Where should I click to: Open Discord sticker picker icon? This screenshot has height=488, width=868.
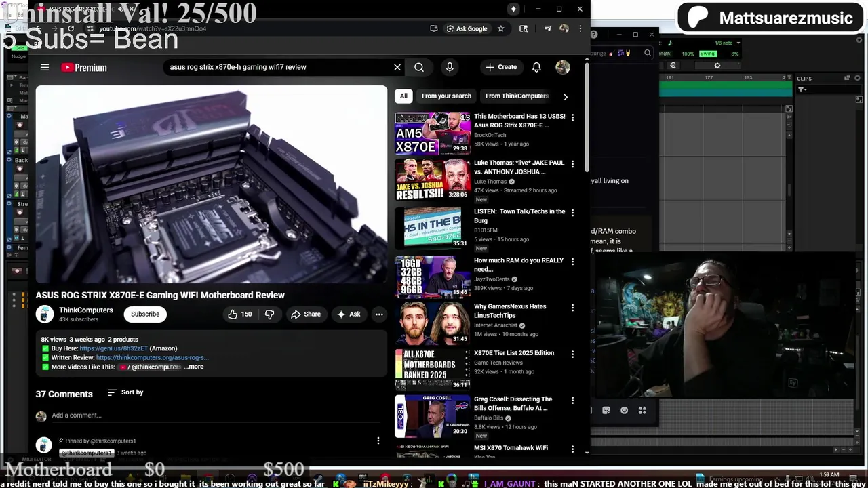click(x=606, y=410)
